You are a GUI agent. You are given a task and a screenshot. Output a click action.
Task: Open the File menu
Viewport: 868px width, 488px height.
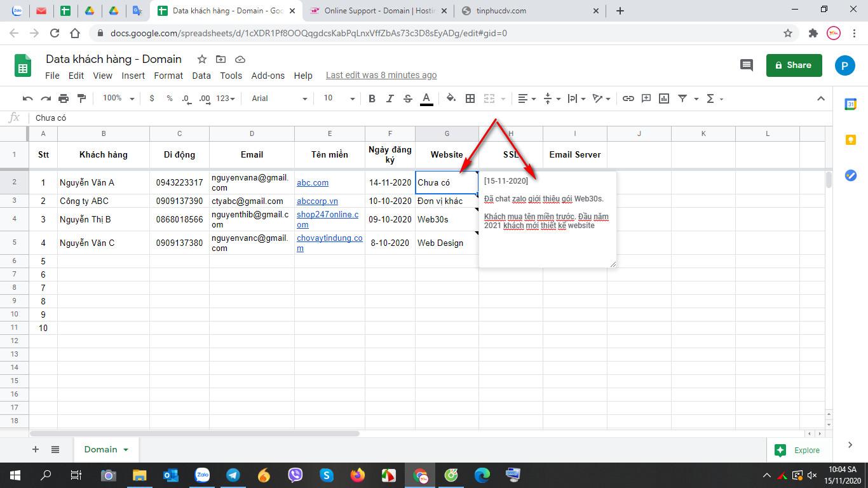(52, 76)
